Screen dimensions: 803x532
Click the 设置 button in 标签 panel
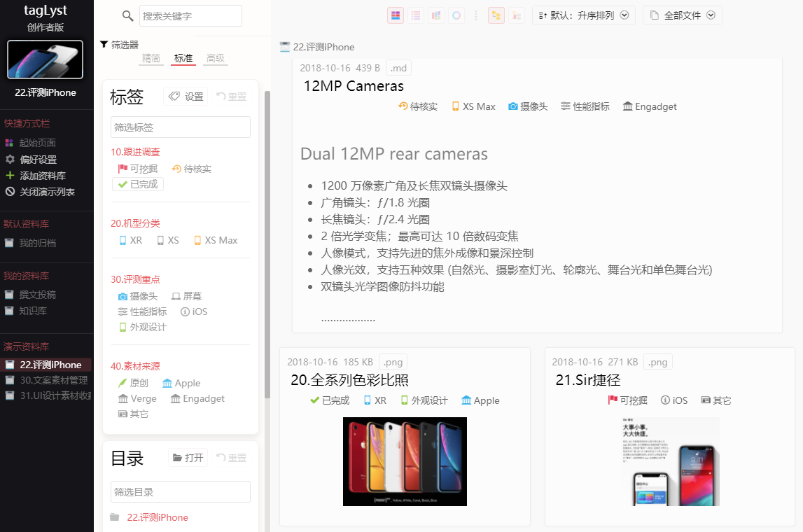(186, 97)
